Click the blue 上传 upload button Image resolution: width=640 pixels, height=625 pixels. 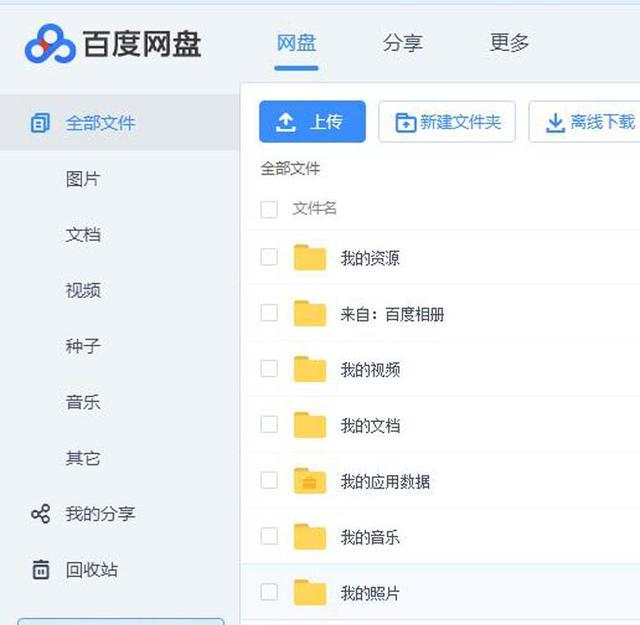click(x=312, y=122)
